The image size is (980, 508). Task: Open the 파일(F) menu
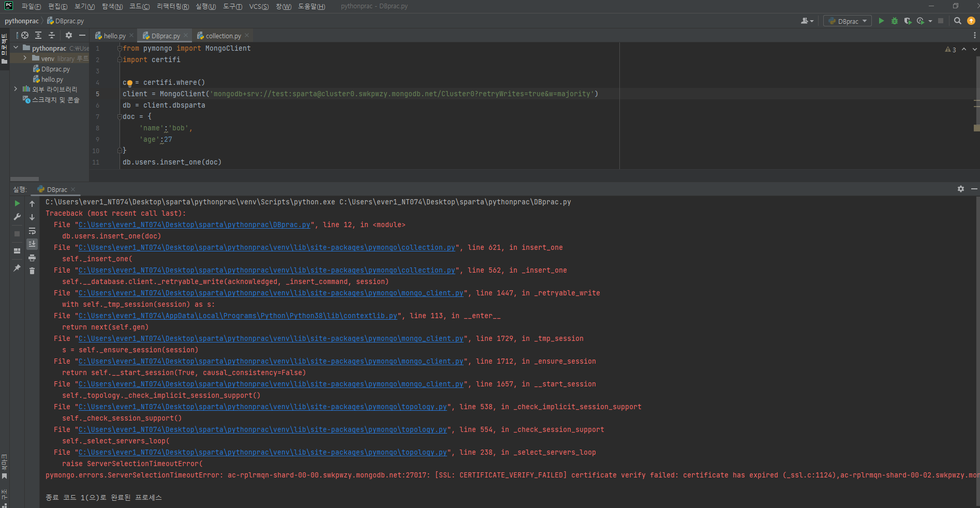click(x=32, y=6)
